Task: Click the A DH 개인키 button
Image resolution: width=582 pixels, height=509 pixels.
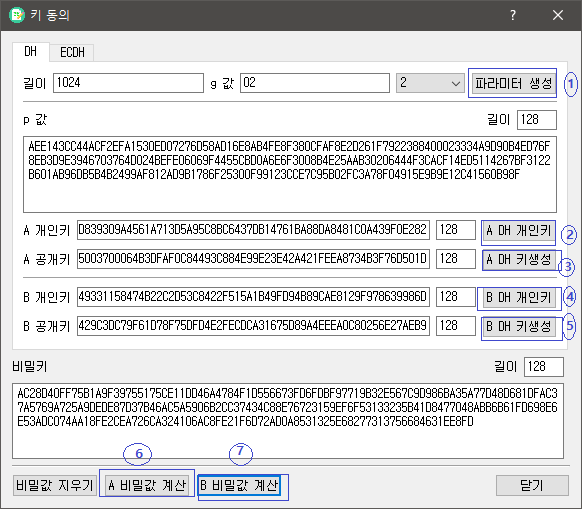Action: coord(519,231)
